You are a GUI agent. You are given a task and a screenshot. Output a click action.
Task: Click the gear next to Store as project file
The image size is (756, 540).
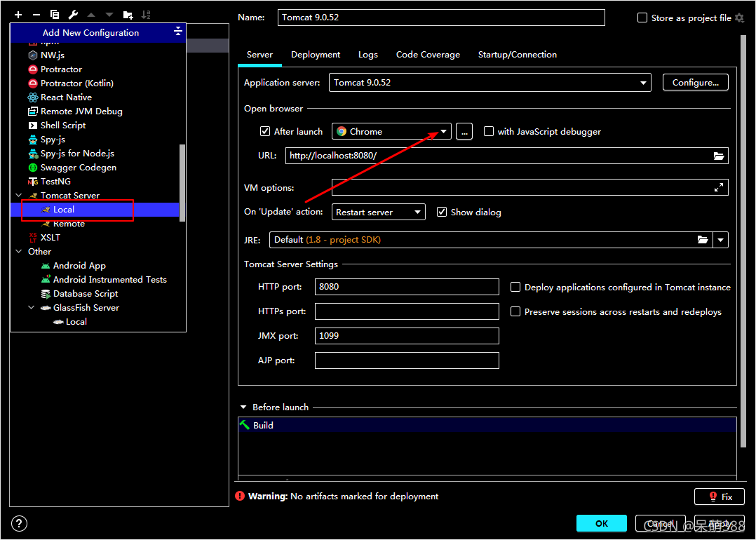point(740,18)
